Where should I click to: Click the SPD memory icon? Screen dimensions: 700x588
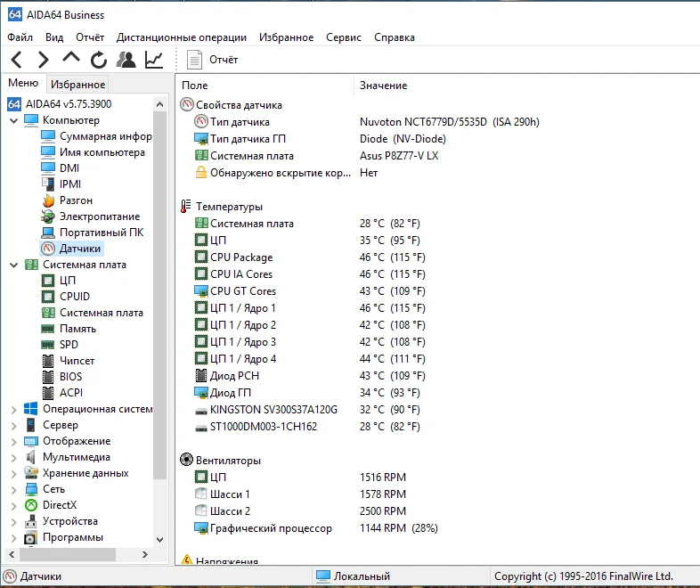tap(48, 345)
